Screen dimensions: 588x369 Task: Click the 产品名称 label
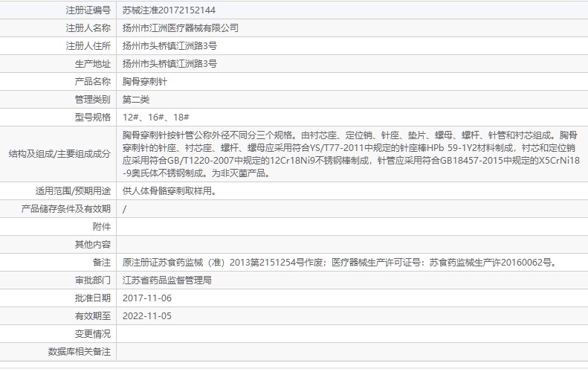tap(93, 81)
